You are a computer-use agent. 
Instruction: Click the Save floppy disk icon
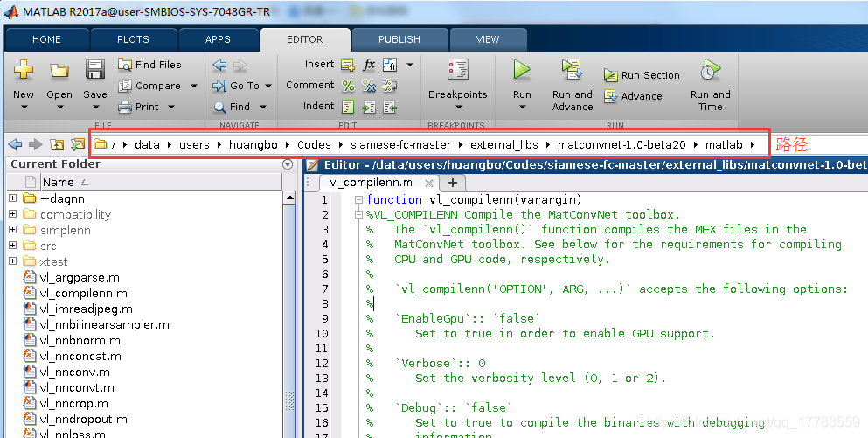(x=95, y=70)
